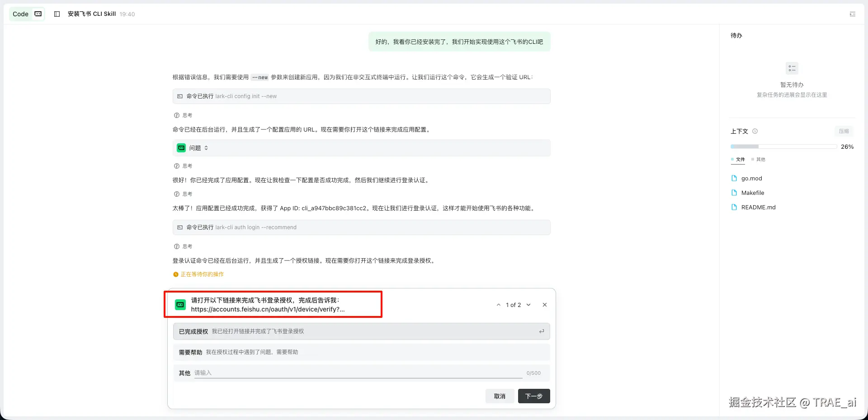Select the 需要帮助 option
Viewport: 868px width, 420px height.
tap(362, 352)
